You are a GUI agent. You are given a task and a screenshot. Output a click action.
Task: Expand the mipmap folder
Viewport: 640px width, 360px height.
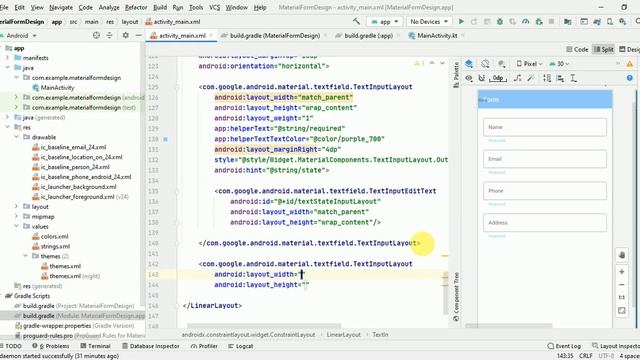point(17,216)
